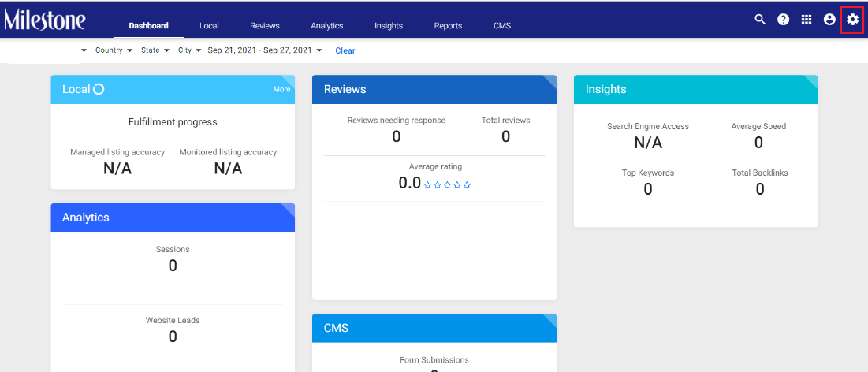This screenshot has width=868, height=372.
Task: Open the Sep 21 - Sep 27 date range dropdown
Action: coord(265,50)
